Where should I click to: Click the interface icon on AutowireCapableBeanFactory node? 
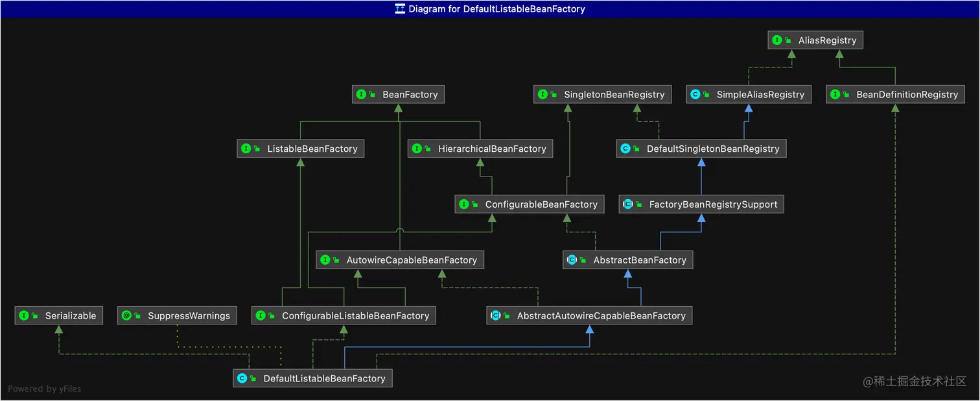(325, 260)
